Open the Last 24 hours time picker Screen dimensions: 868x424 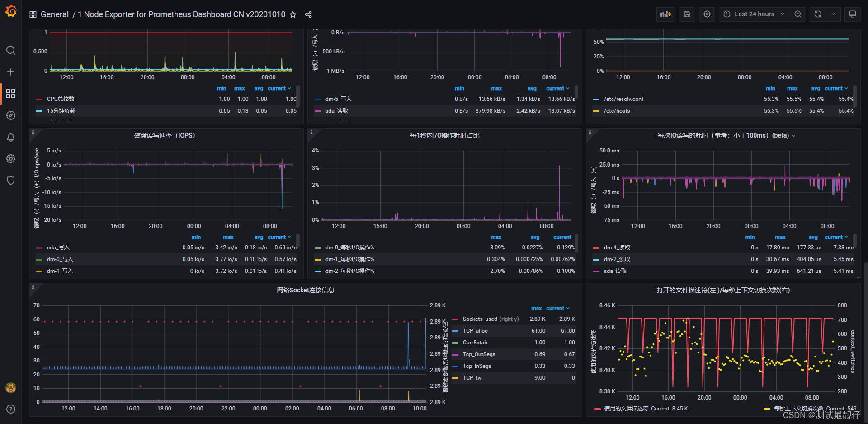[x=754, y=14]
